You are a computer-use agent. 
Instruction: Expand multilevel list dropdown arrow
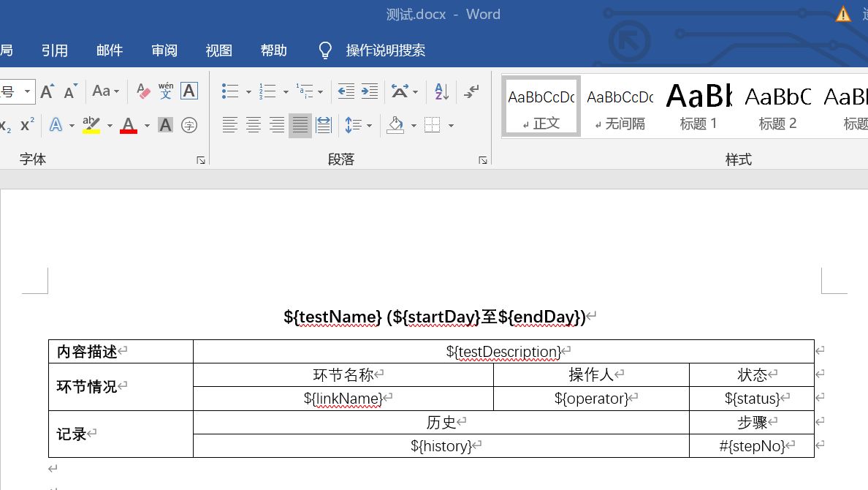(x=321, y=92)
